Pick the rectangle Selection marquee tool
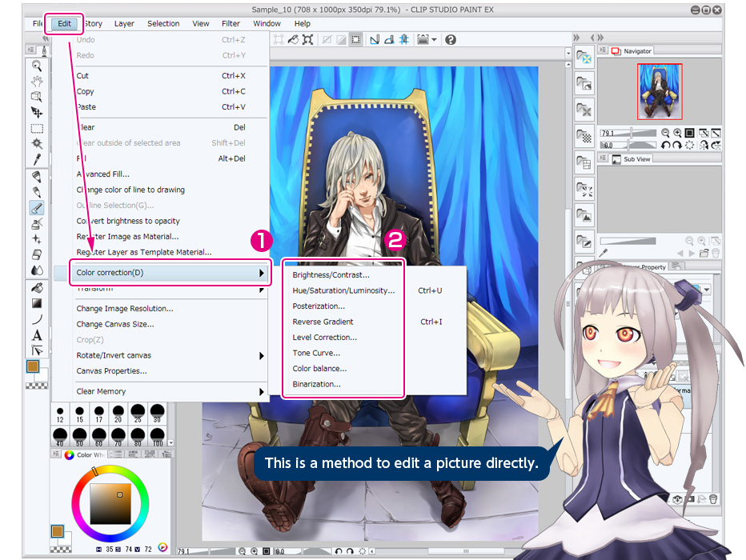 (x=37, y=128)
